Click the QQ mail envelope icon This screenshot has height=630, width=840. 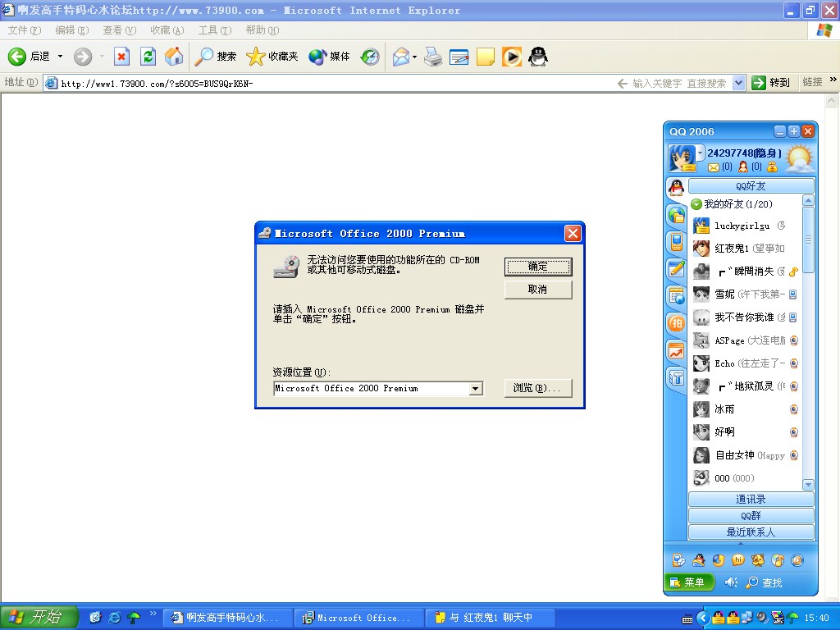click(713, 167)
